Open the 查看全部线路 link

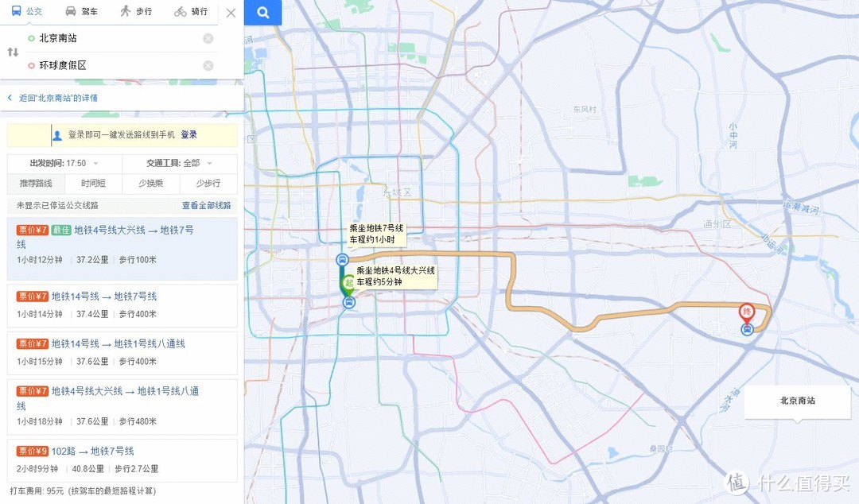(206, 205)
